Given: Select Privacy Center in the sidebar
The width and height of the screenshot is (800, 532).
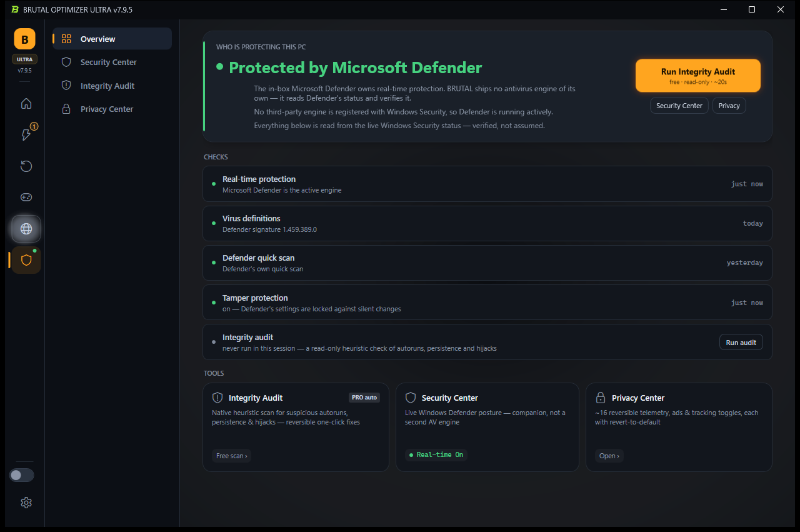Looking at the screenshot, I should coord(112,109).
